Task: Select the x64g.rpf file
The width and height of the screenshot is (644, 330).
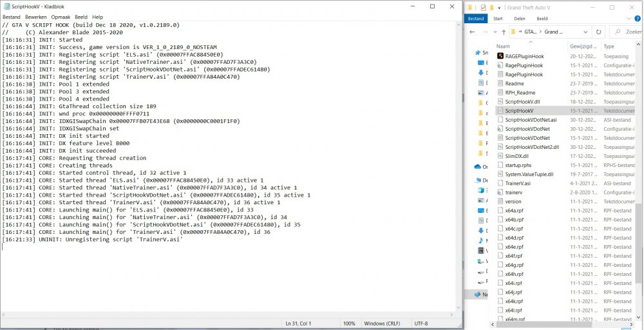Action: click(514, 265)
